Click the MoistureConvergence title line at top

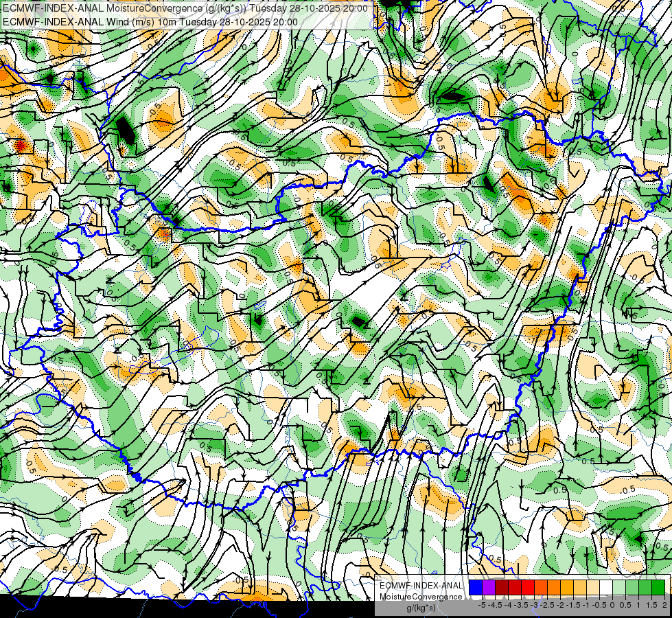185,8
